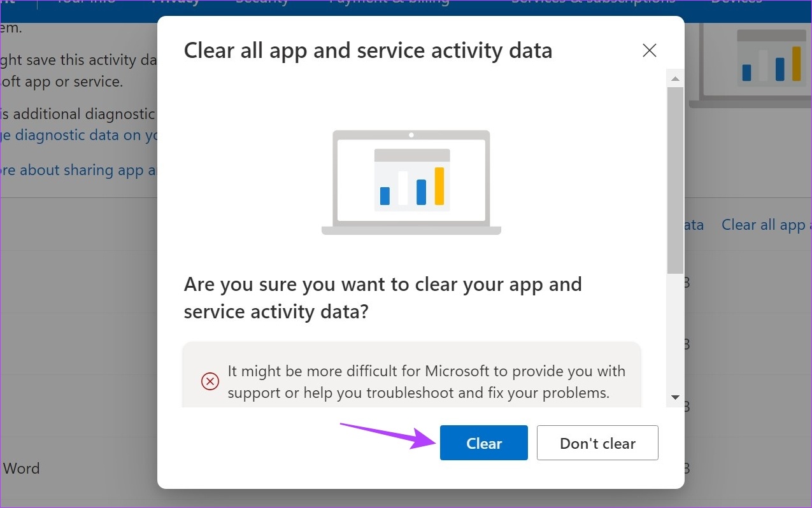
Task: Click the dialog's vertical scrollbar thumb
Action: click(x=675, y=181)
